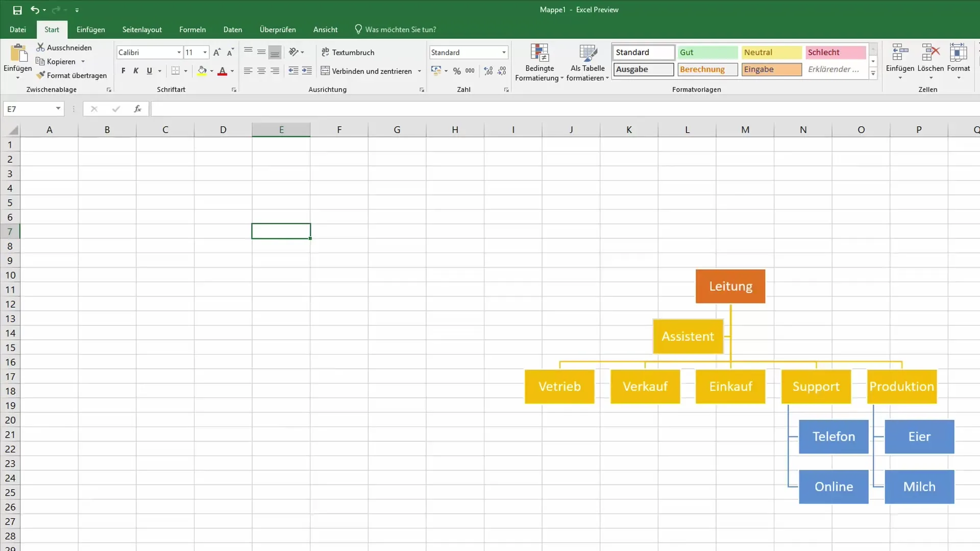Image resolution: width=980 pixels, height=551 pixels.
Task: Decrease font size with small A icon
Action: (230, 53)
